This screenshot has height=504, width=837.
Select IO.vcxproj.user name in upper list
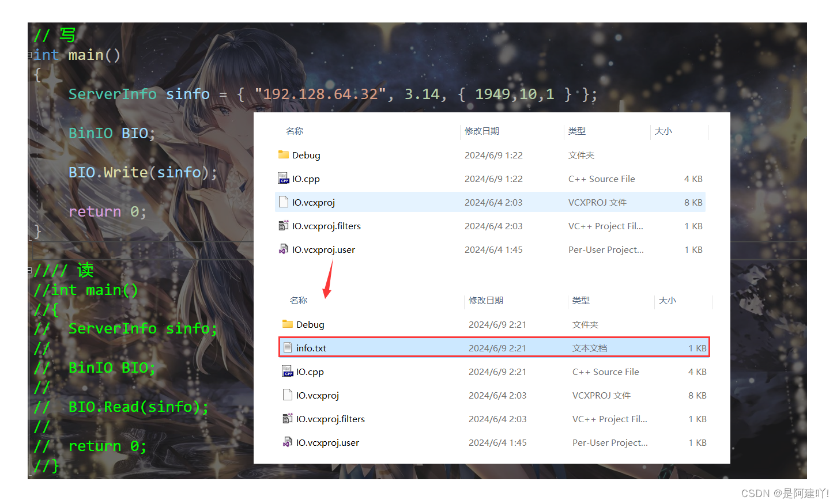pyautogui.click(x=323, y=250)
